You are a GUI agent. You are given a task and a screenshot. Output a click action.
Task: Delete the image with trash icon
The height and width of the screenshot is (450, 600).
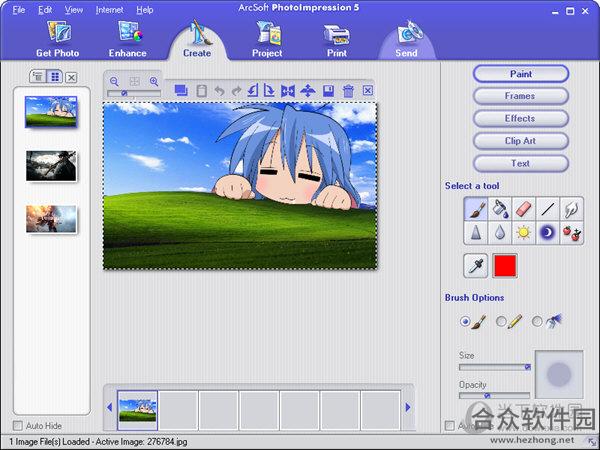point(348,91)
